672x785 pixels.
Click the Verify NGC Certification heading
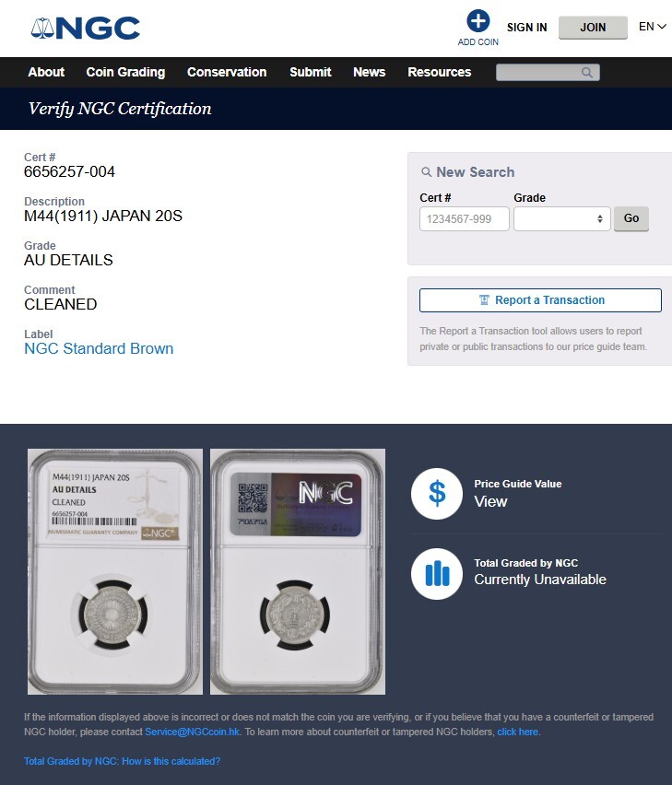(120, 109)
